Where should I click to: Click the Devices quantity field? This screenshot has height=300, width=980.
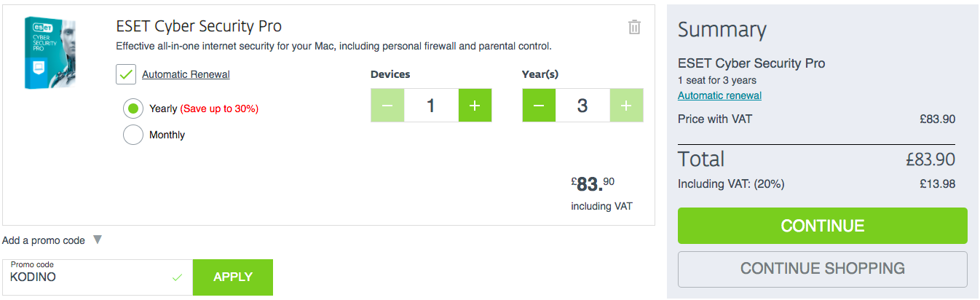[x=431, y=106]
